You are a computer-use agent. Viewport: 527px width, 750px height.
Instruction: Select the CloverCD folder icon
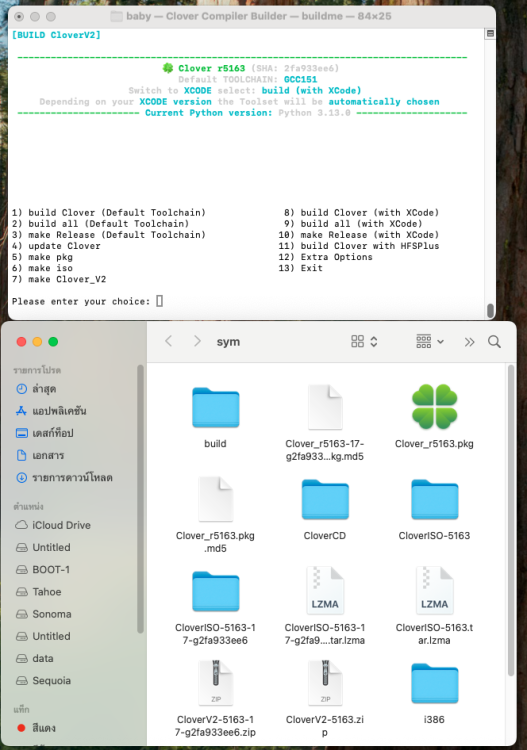tap(325, 499)
